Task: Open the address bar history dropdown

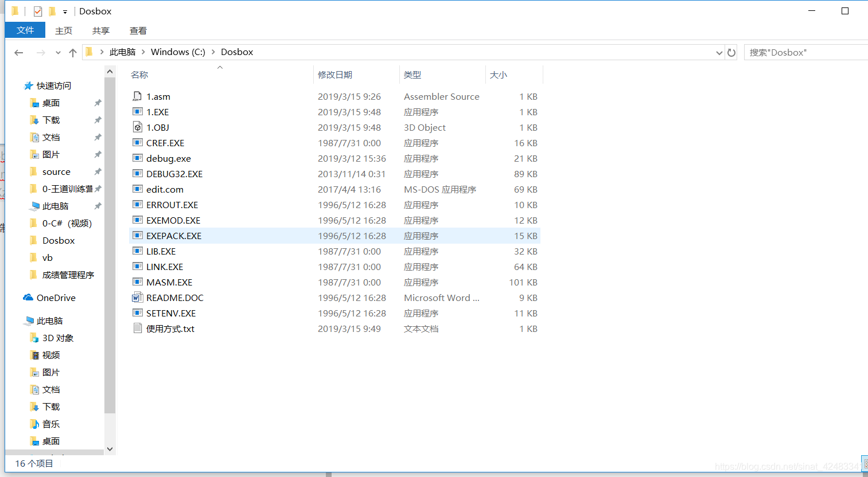Action: tap(719, 52)
